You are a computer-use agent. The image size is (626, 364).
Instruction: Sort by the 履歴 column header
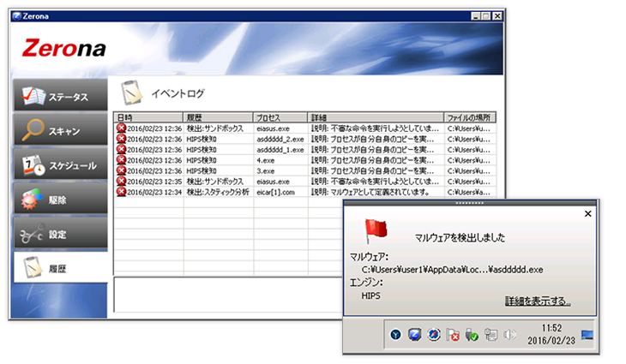pyautogui.click(x=218, y=117)
